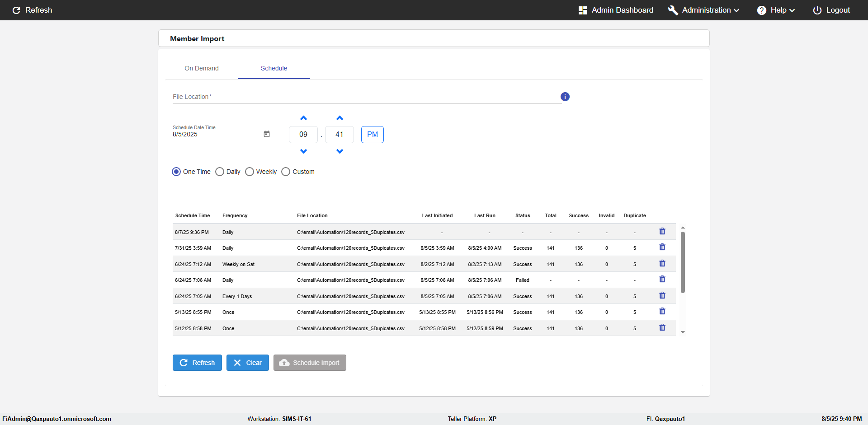Select the Custom frequency radio button
Screen dimensions: 868x425
coord(286,172)
